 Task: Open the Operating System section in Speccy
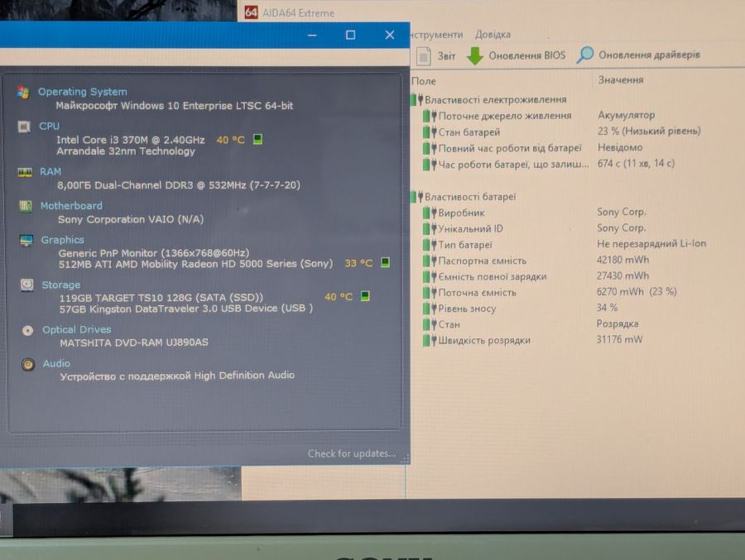coord(82,92)
